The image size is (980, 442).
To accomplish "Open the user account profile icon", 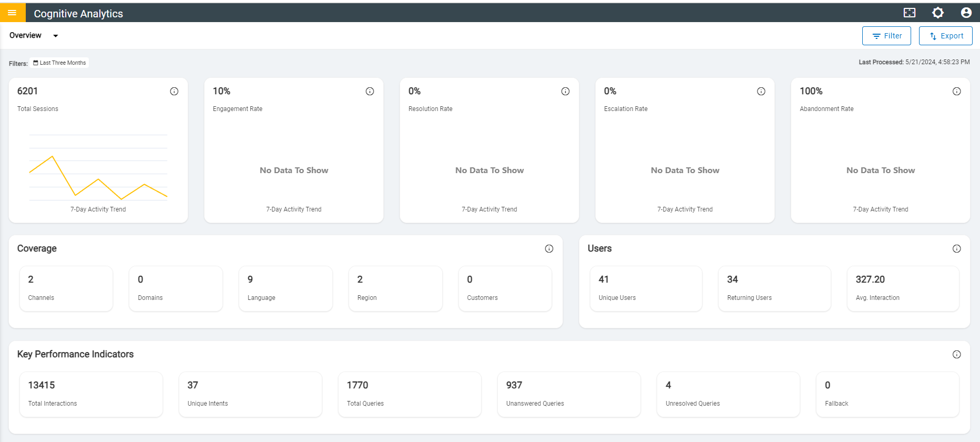I will 966,13.
